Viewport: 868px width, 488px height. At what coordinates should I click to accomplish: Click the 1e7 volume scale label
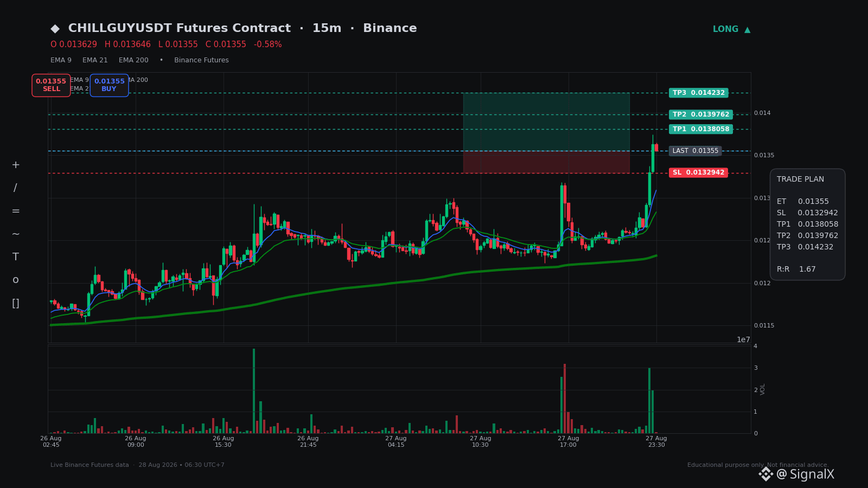(743, 340)
